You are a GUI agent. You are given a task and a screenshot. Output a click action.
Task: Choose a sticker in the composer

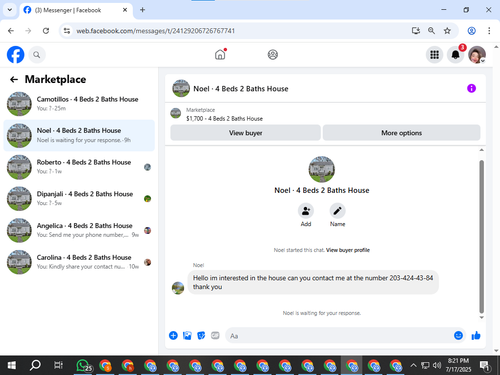201,335
